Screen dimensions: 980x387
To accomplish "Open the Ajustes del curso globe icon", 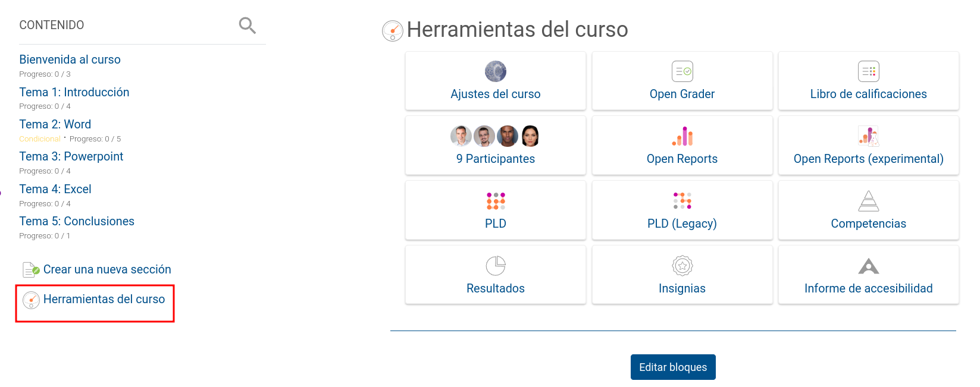I will (x=496, y=71).
